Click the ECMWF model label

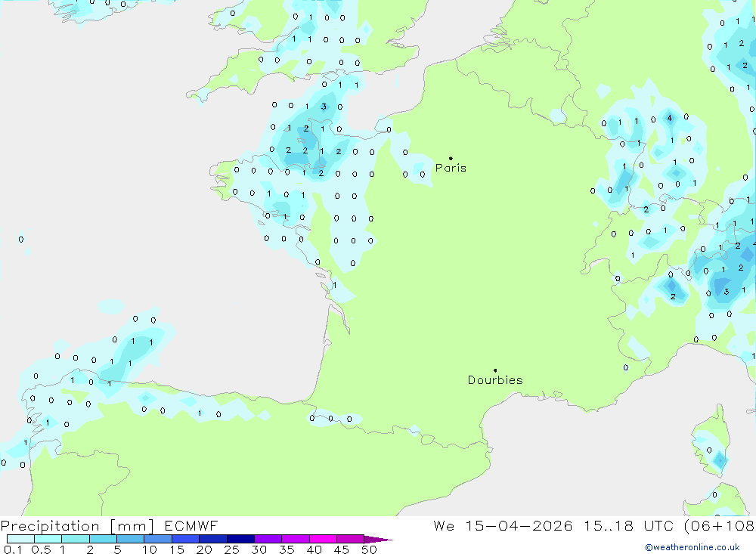pyautogui.click(x=191, y=526)
